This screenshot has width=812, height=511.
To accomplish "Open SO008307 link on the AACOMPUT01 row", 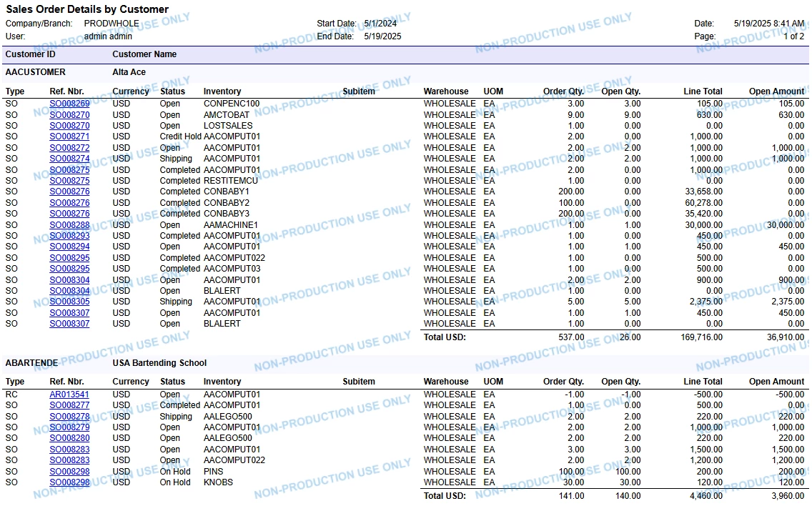I will [x=69, y=313].
